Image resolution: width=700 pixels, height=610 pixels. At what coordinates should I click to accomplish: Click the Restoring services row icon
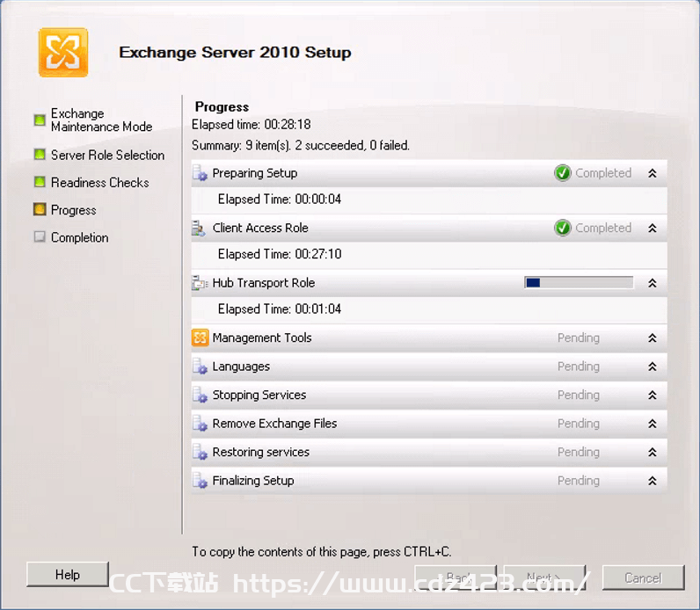200,452
